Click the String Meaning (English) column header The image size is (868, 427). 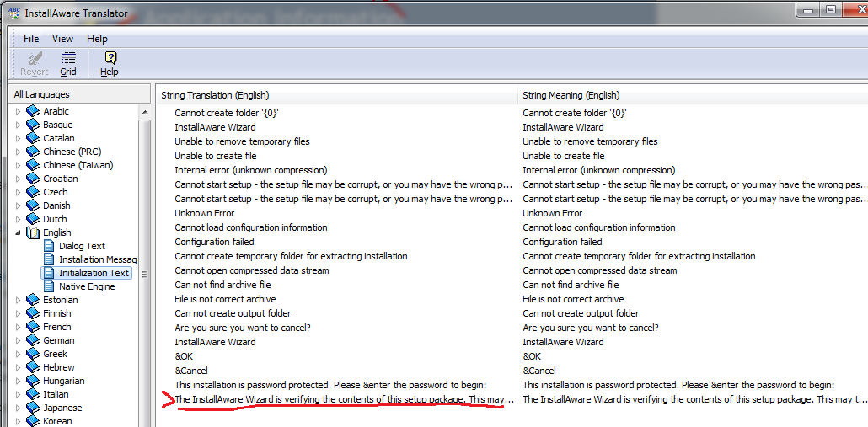click(x=692, y=95)
